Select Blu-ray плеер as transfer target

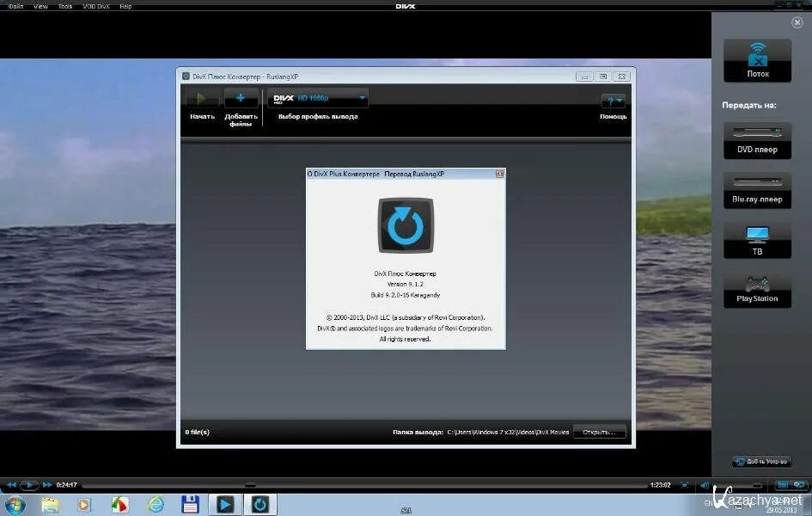point(757,191)
